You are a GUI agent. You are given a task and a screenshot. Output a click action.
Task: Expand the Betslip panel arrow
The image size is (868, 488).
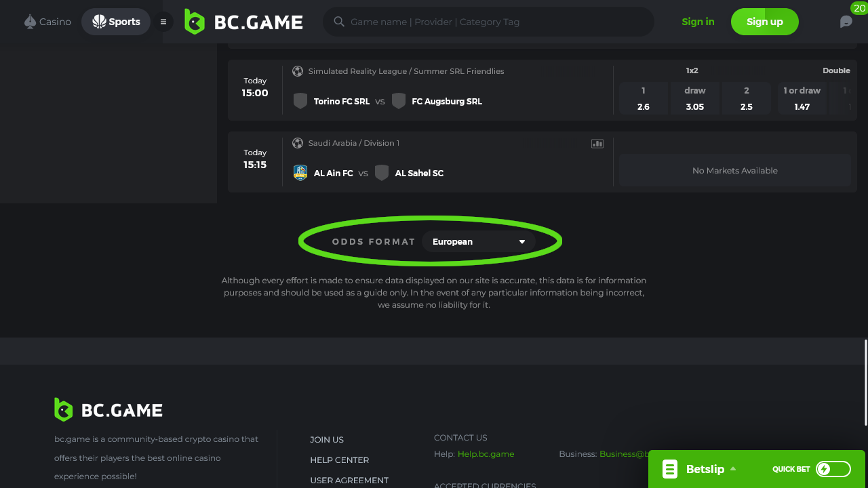pyautogui.click(x=733, y=469)
